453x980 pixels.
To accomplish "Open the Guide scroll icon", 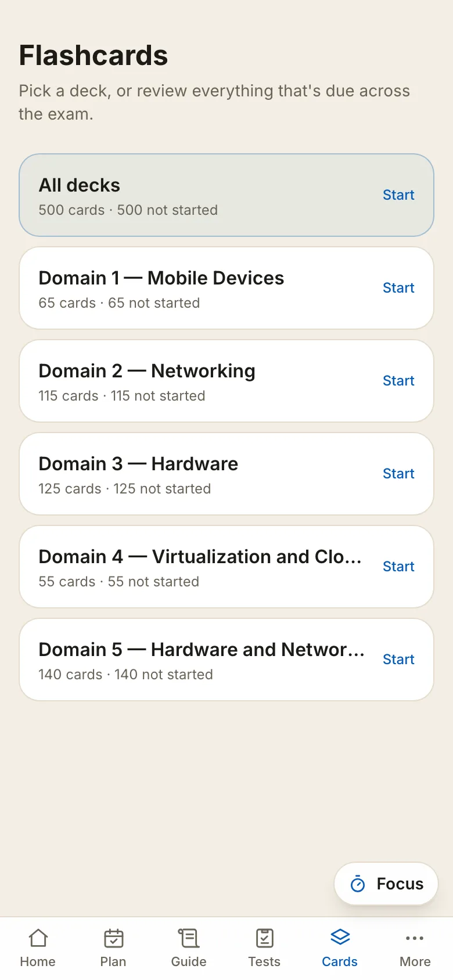I will [189, 938].
